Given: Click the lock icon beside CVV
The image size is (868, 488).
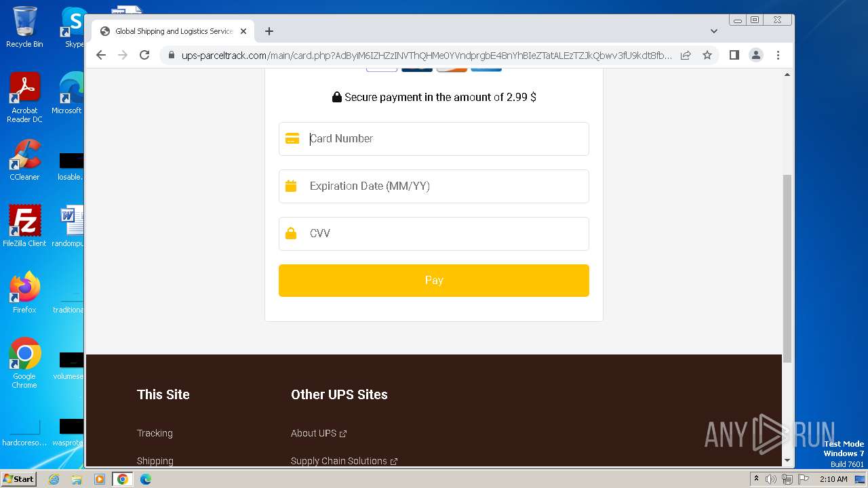Looking at the screenshot, I should point(291,233).
